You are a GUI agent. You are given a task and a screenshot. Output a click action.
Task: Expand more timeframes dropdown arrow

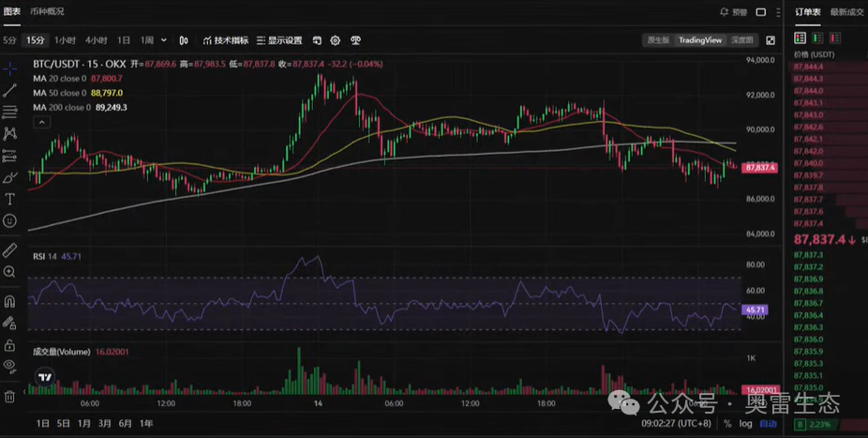pyautogui.click(x=164, y=40)
